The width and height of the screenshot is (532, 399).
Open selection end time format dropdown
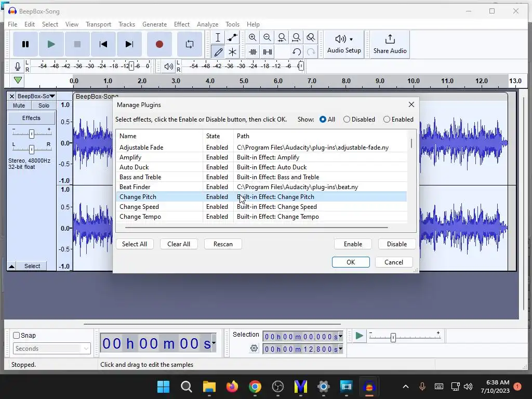coord(340,349)
